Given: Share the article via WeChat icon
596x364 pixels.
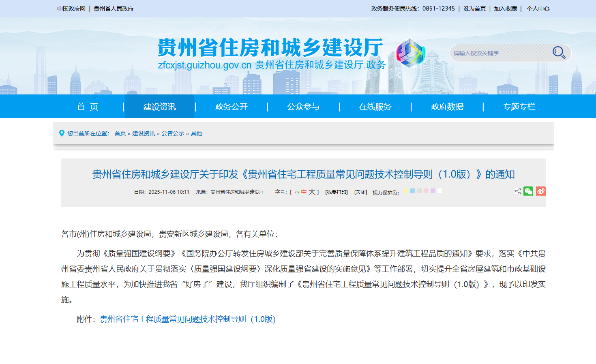Looking at the screenshot, I should coord(528,191).
